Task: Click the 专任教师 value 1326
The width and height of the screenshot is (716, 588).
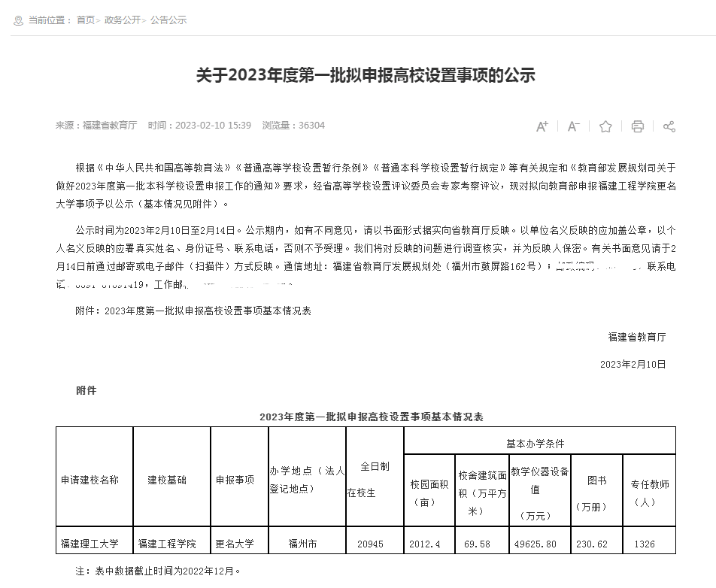Action: click(645, 543)
